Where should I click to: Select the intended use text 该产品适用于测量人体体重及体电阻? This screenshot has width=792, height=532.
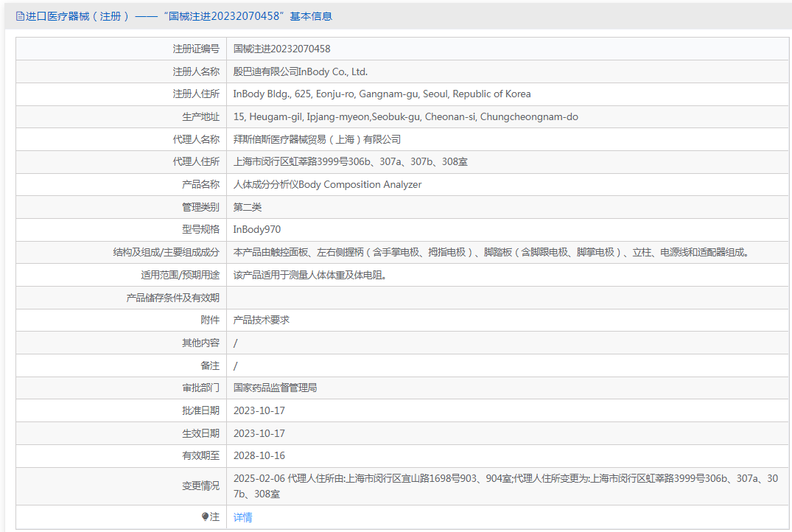click(x=310, y=276)
